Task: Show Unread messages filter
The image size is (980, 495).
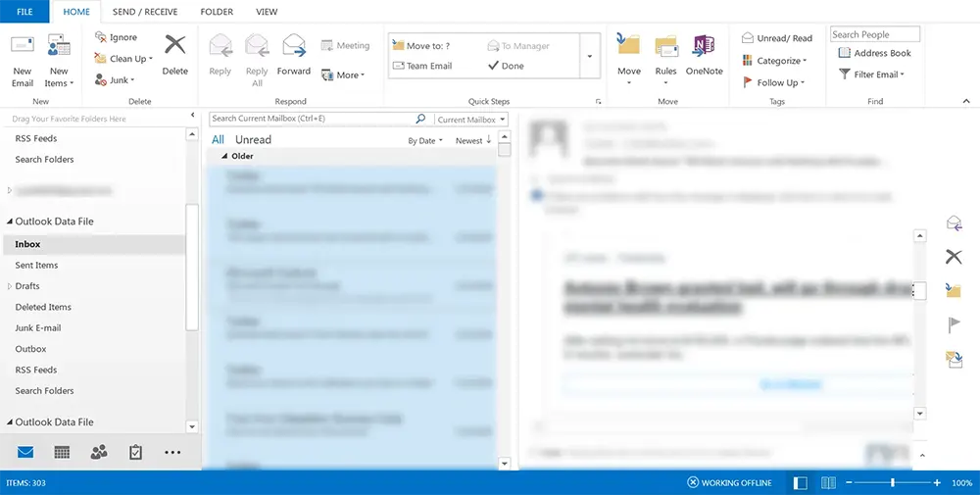Action: [x=253, y=139]
